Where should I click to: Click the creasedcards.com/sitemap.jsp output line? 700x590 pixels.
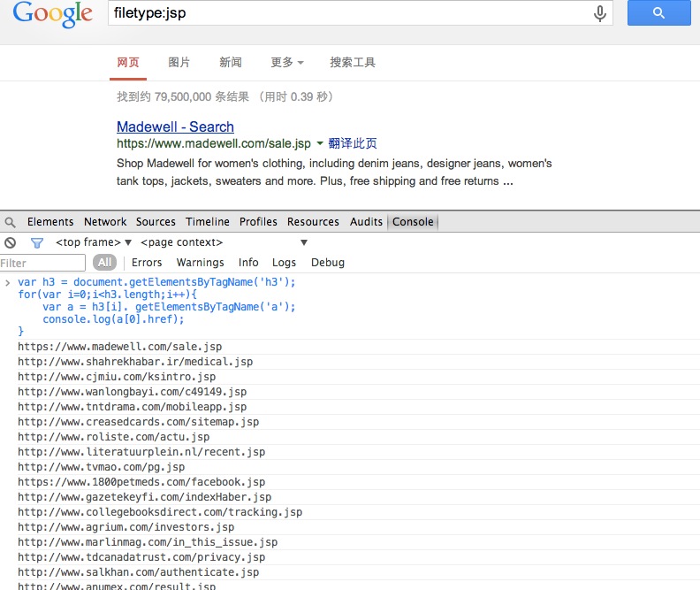point(139,422)
